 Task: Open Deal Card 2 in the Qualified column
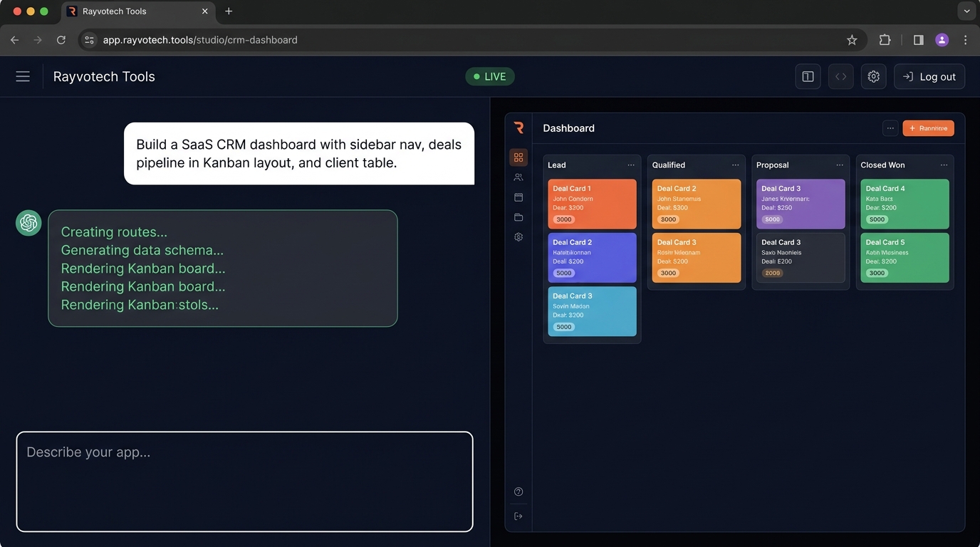tap(697, 204)
